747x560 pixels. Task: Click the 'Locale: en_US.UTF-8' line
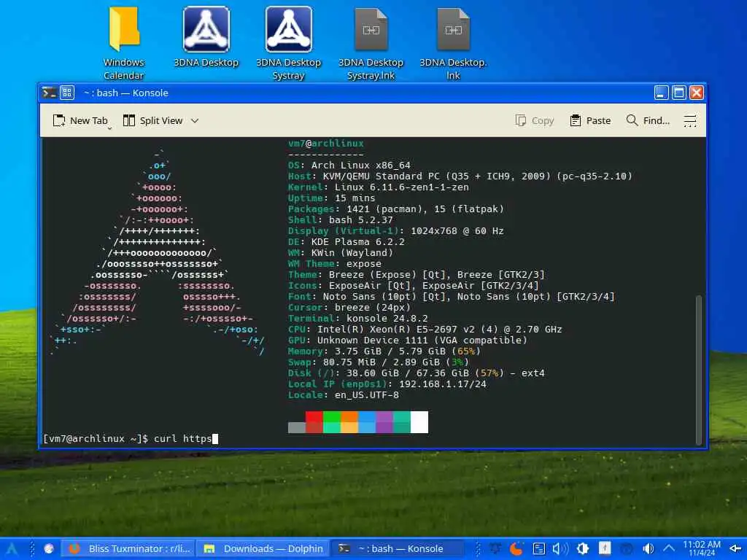point(344,395)
